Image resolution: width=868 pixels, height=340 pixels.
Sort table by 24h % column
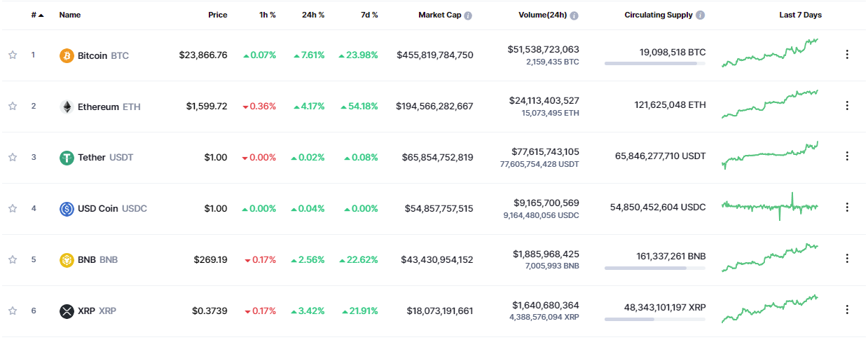click(313, 15)
